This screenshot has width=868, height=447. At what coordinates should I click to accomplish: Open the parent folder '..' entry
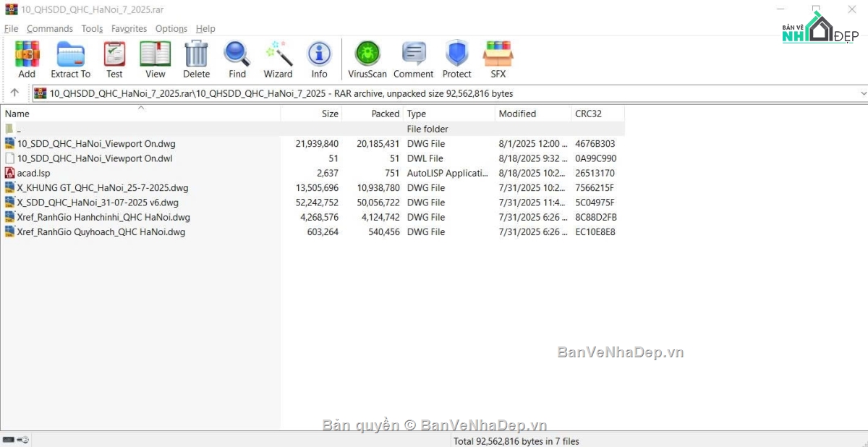pyautogui.click(x=18, y=129)
